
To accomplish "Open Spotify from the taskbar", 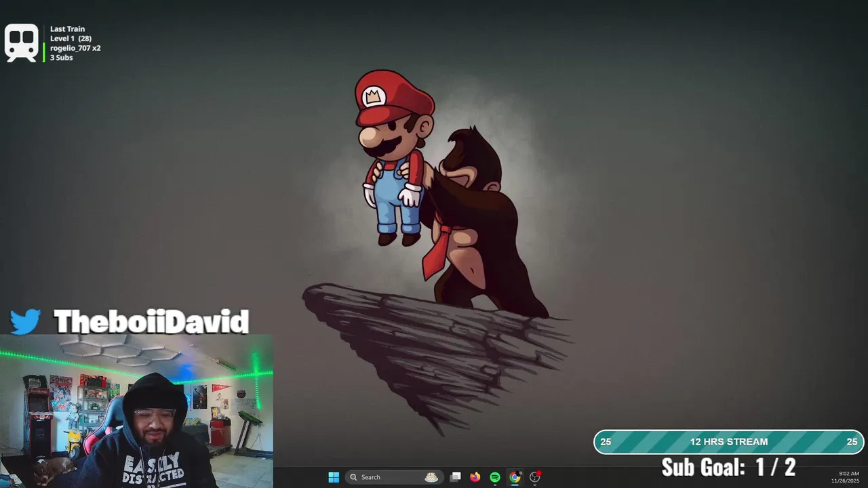I will tap(495, 477).
